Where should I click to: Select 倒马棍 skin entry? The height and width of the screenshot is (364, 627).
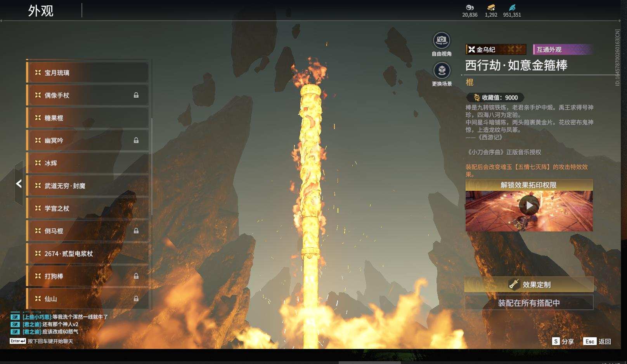click(x=88, y=231)
